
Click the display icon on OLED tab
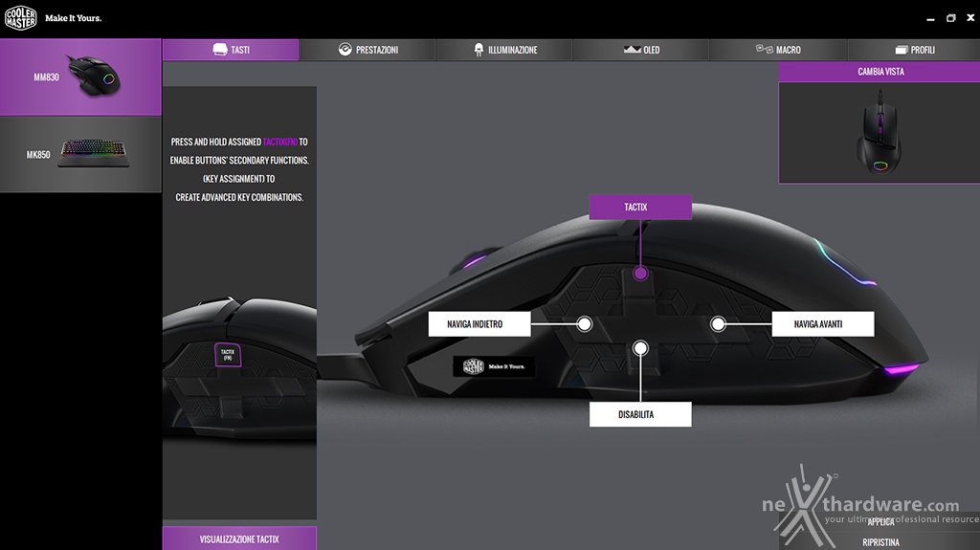[x=632, y=49]
